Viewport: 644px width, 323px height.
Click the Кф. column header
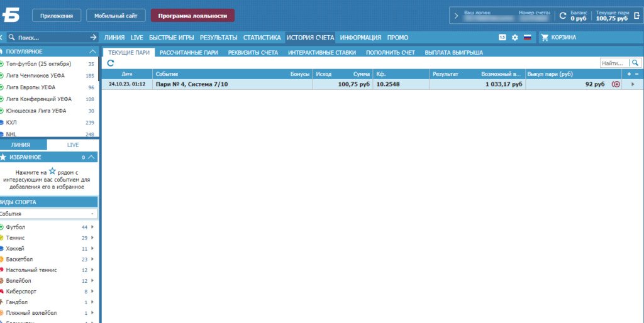coord(401,74)
